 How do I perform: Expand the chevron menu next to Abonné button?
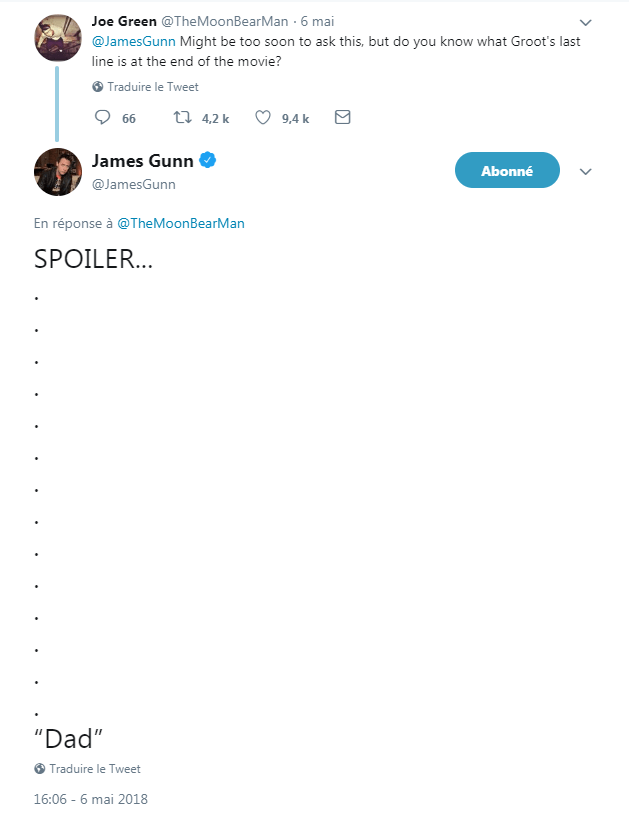tap(586, 172)
